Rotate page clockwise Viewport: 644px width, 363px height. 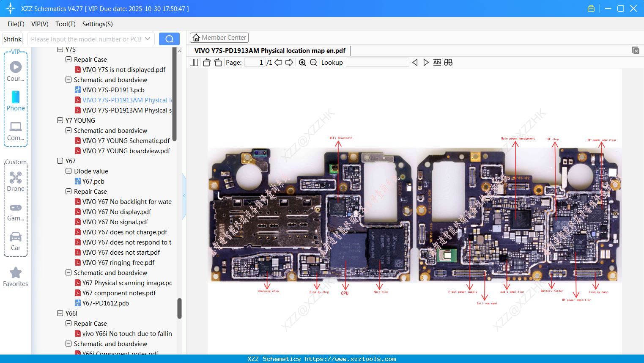pyautogui.click(x=218, y=63)
